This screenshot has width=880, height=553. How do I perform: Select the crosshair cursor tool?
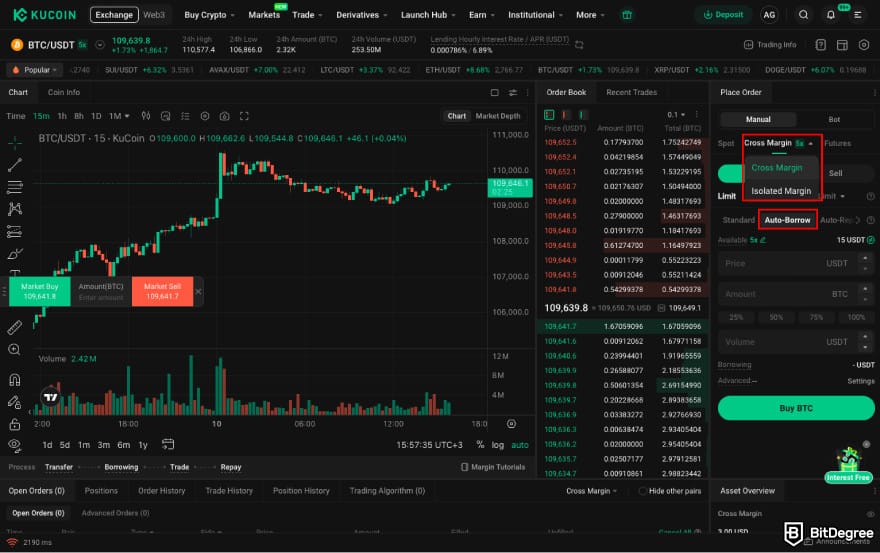point(15,143)
